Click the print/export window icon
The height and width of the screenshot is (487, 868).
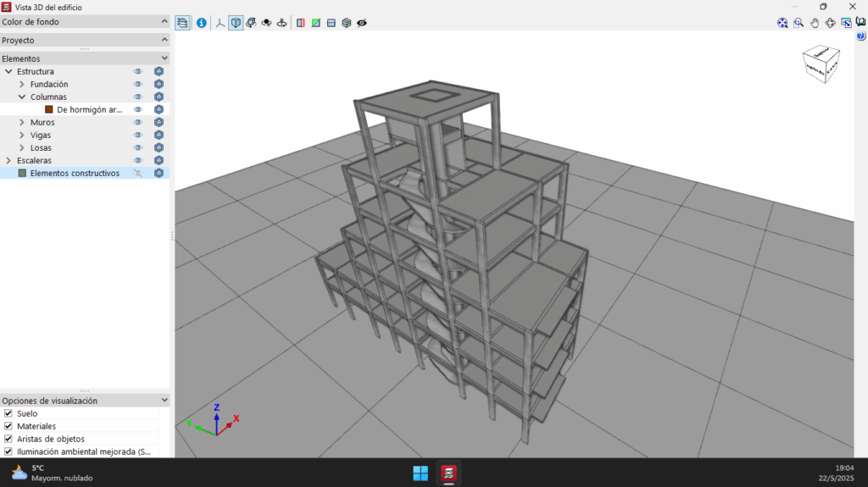click(x=846, y=23)
